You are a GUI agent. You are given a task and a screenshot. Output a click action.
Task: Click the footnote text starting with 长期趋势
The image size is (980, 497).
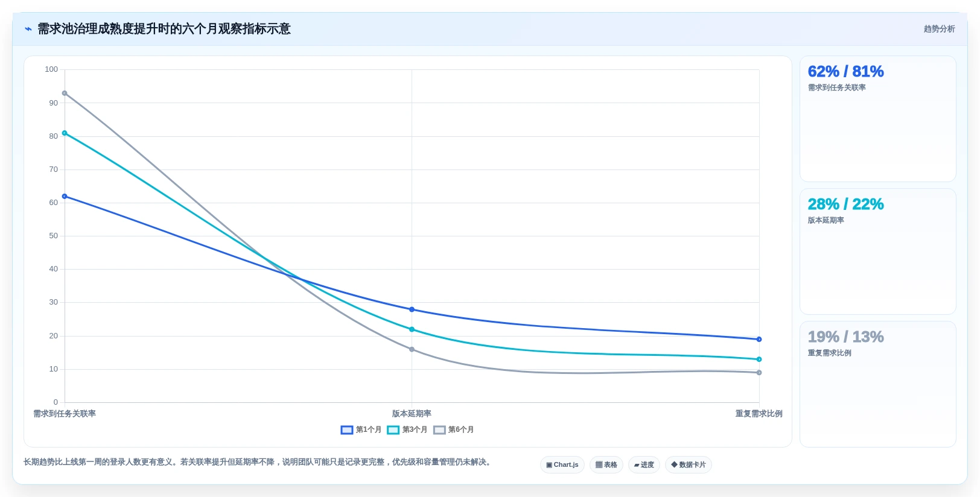point(258,462)
